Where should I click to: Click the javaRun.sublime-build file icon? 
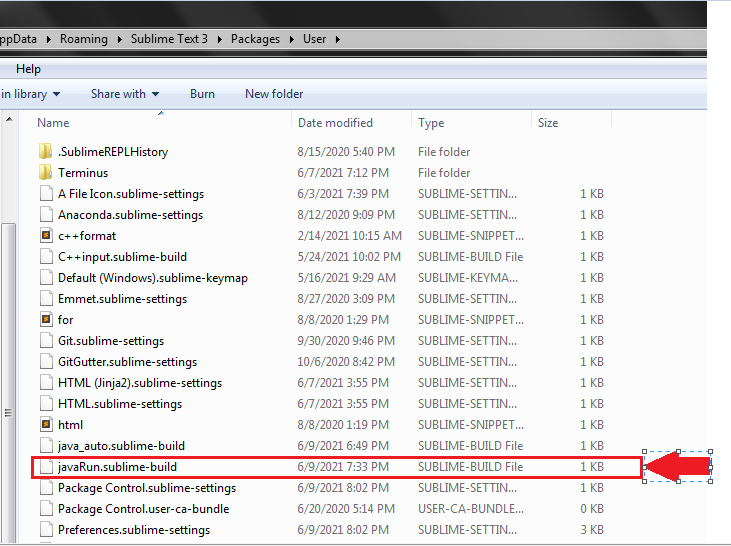[x=46, y=466]
